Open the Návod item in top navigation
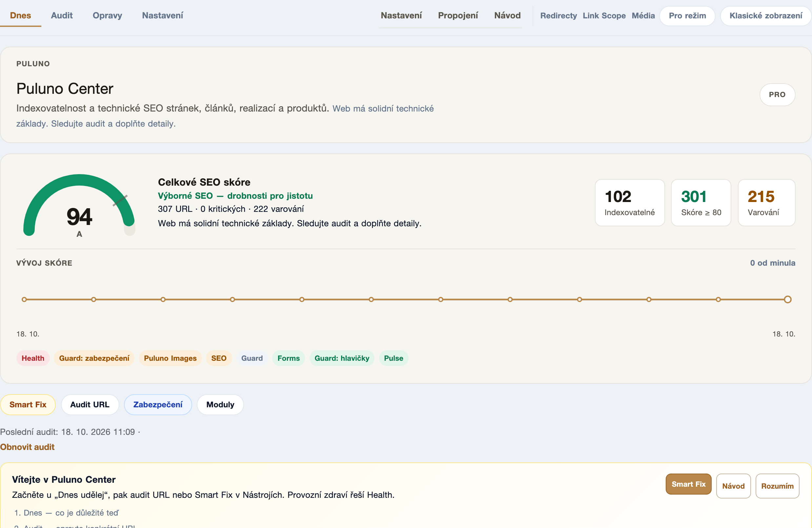812x528 pixels. pos(507,15)
